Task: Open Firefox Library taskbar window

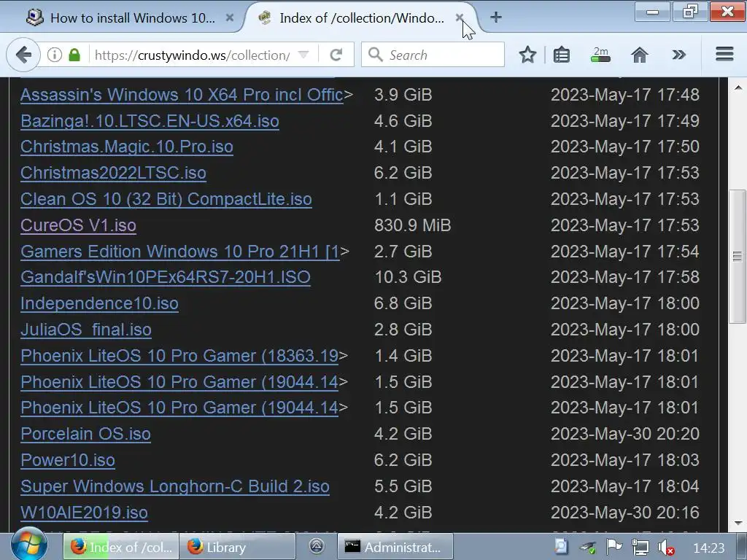Action: [x=237, y=547]
